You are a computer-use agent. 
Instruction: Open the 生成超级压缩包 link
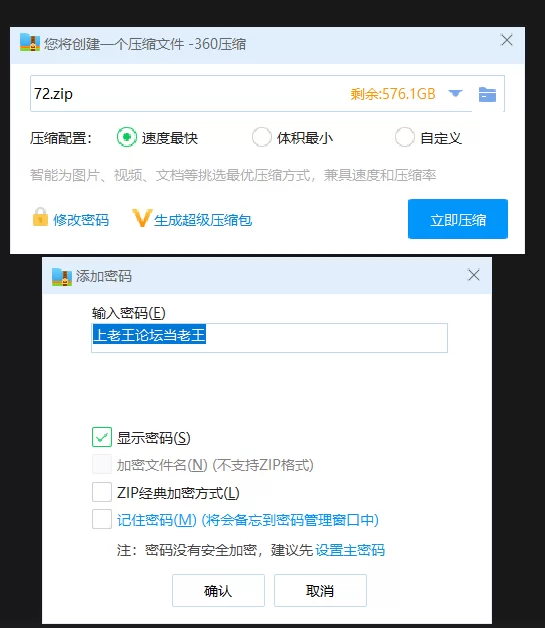[x=203, y=220]
